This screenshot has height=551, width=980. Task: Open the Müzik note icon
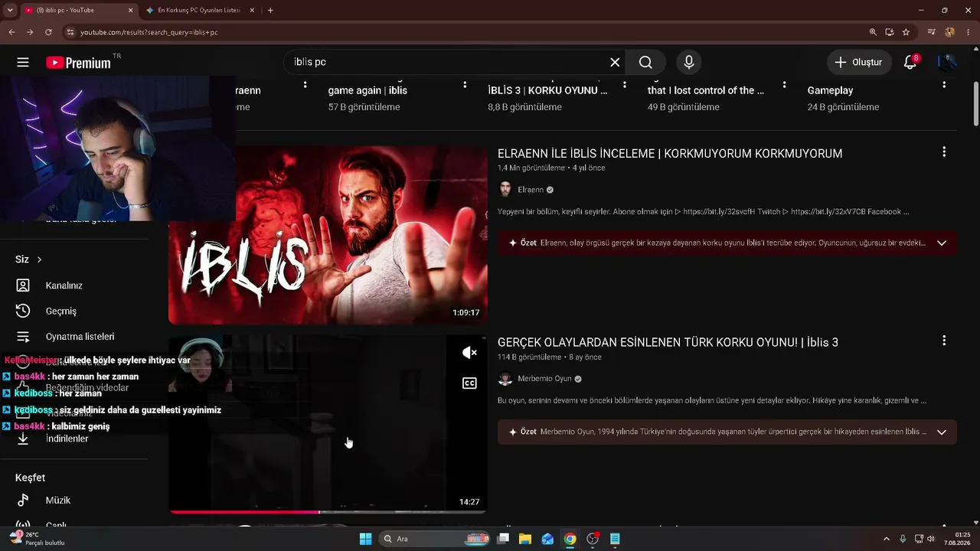pyautogui.click(x=23, y=500)
